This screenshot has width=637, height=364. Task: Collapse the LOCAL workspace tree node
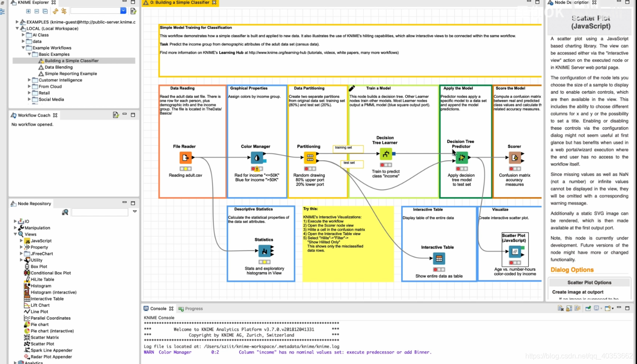tap(17, 28)
